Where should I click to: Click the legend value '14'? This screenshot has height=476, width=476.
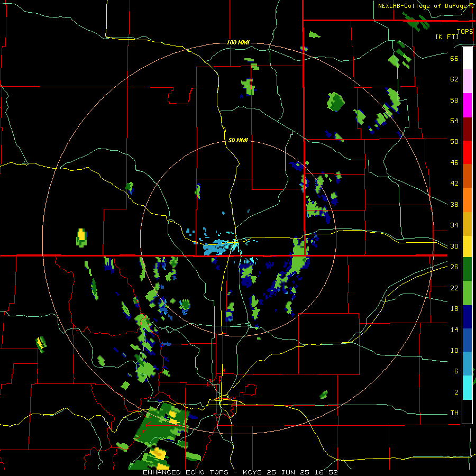pos(454,329)
